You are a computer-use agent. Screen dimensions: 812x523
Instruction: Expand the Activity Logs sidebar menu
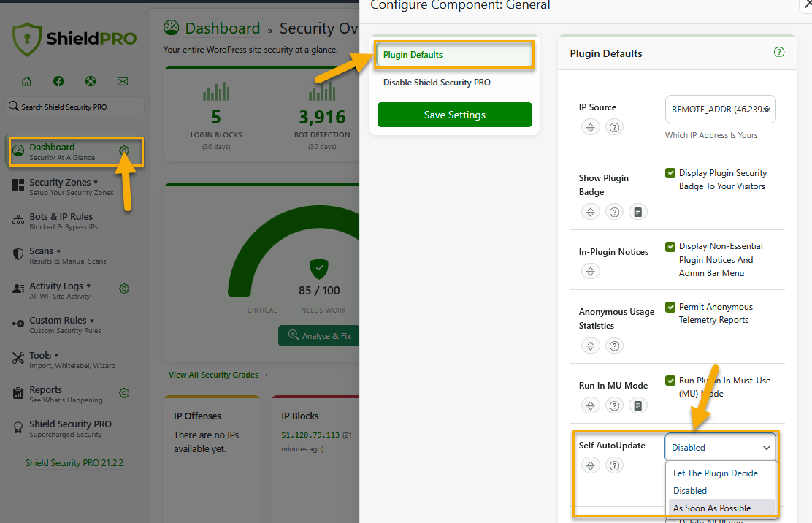(60, 291)
